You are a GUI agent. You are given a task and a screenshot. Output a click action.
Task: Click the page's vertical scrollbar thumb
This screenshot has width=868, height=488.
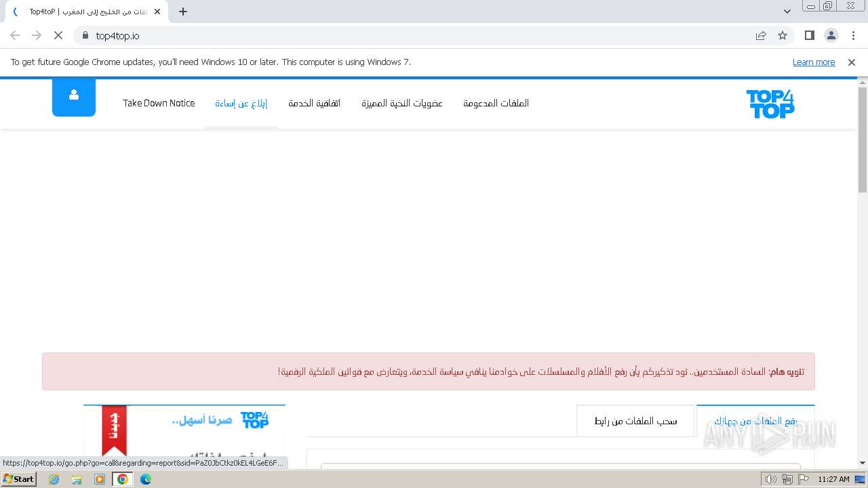tap(863, 139)
